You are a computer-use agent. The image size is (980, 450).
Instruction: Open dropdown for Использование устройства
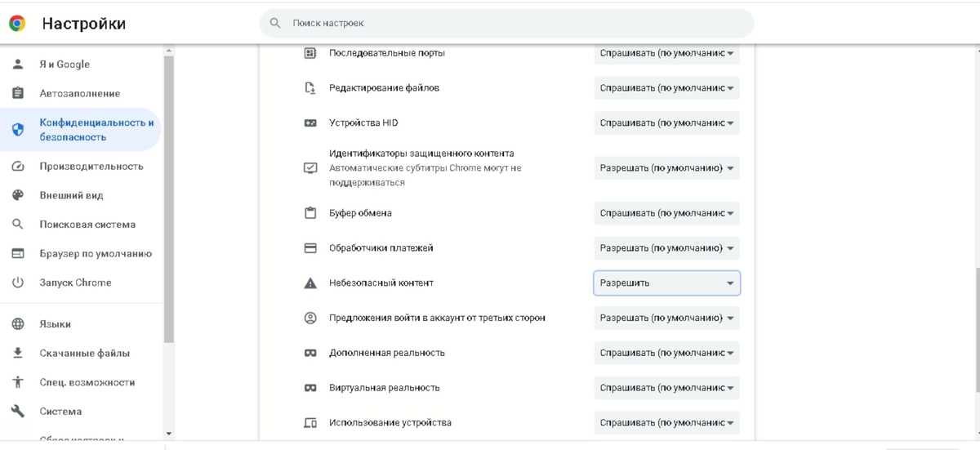[x=666, y=423]
